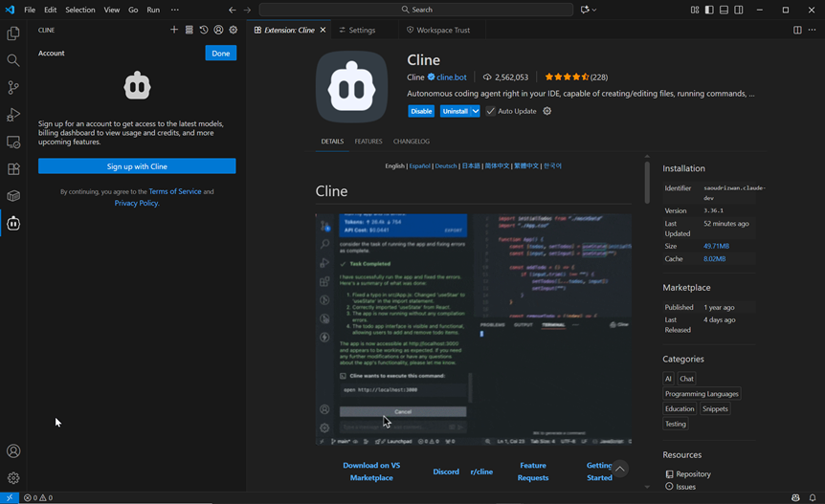The height and width of the screenshot is (504, 825).
Task: Open the Selection menu
Action: click(80, 10)
